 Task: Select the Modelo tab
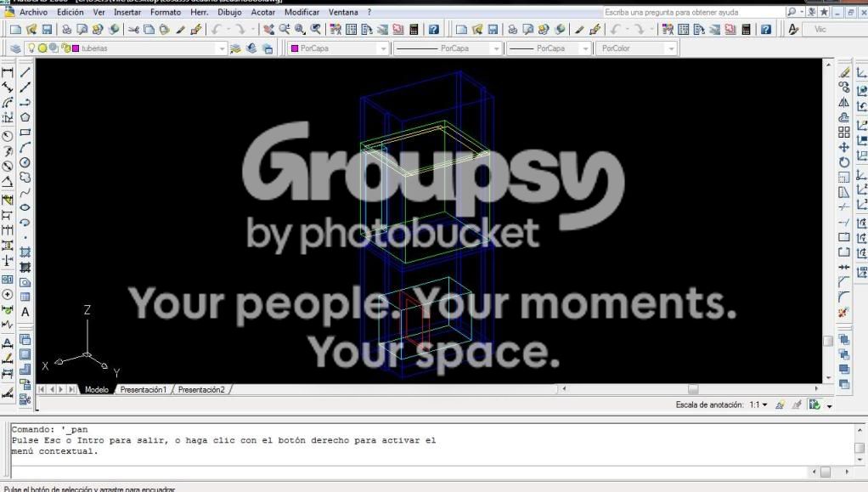point(97,389)
